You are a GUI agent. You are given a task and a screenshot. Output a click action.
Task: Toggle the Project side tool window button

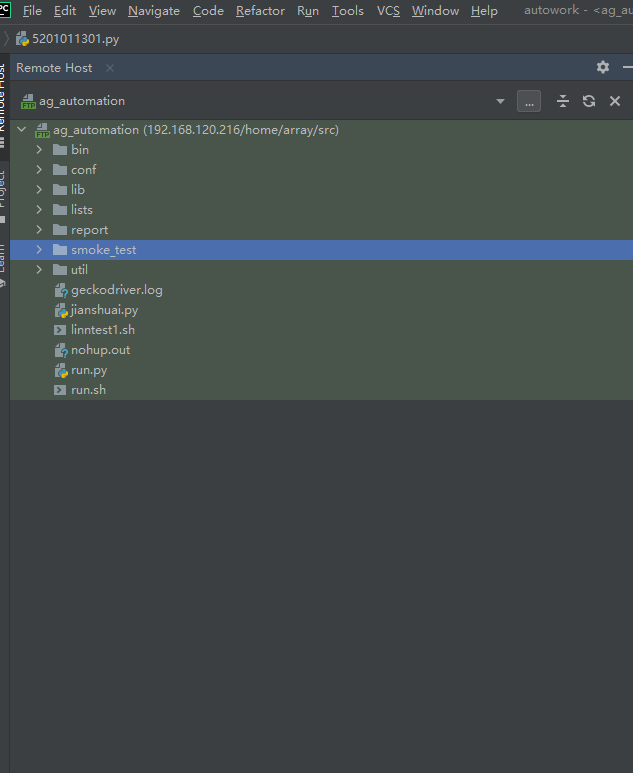[3, 195]
